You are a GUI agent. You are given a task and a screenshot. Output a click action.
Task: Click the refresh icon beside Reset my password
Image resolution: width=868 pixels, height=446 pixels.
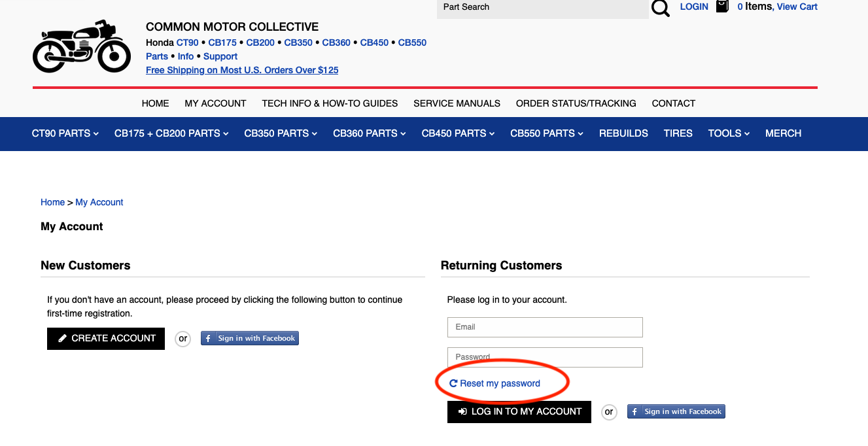coord(453,383)
